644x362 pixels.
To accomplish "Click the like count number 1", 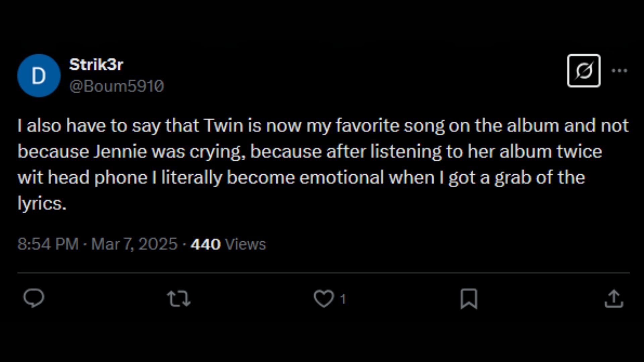I will pyautogui.click(x=342, y=299).
